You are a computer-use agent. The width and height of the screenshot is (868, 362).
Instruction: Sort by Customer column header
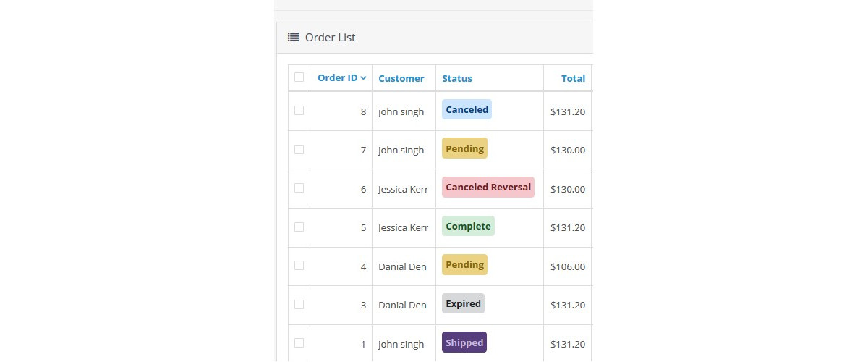click(x=401, y=78)
